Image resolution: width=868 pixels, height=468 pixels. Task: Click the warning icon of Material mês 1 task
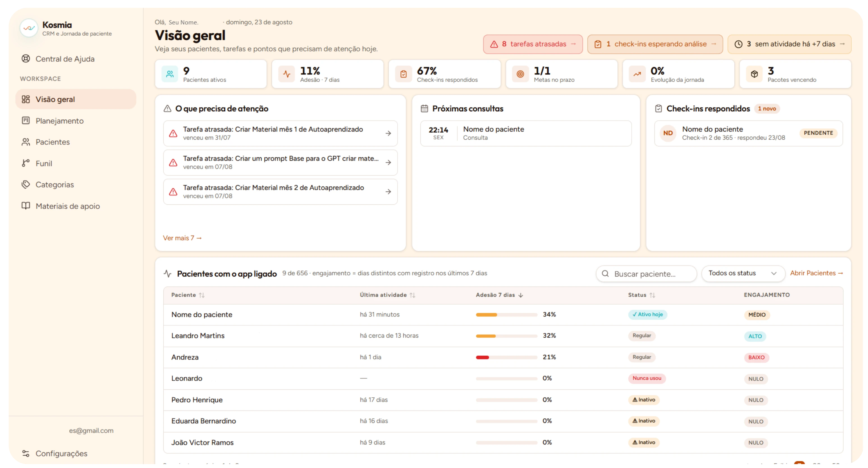tap(173, 133)
